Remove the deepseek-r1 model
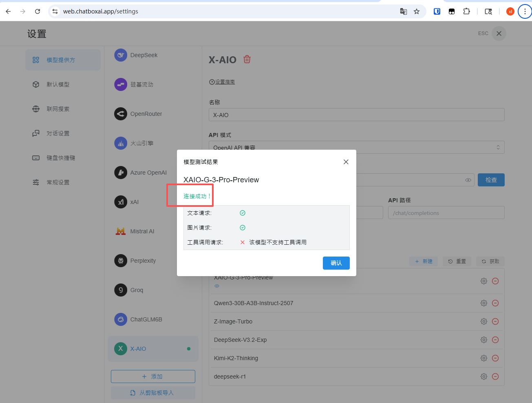Viewport: 532px width, 403px height. click(495, 376)
